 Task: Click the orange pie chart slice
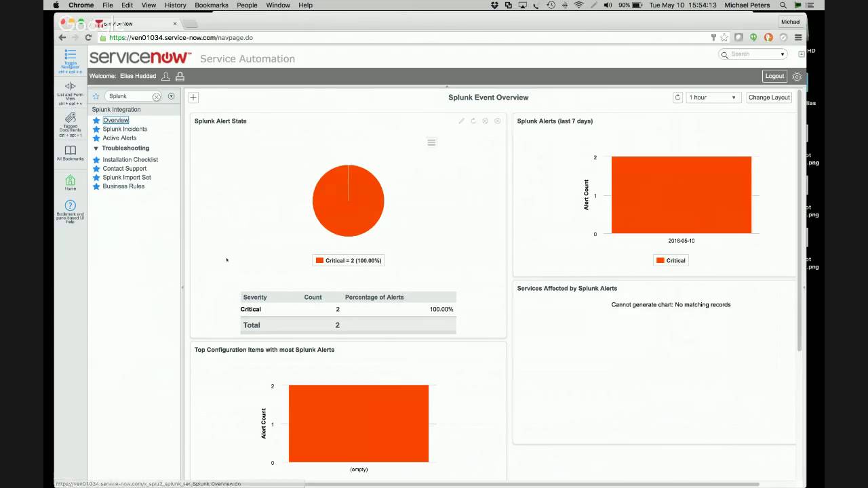(348, 201)
